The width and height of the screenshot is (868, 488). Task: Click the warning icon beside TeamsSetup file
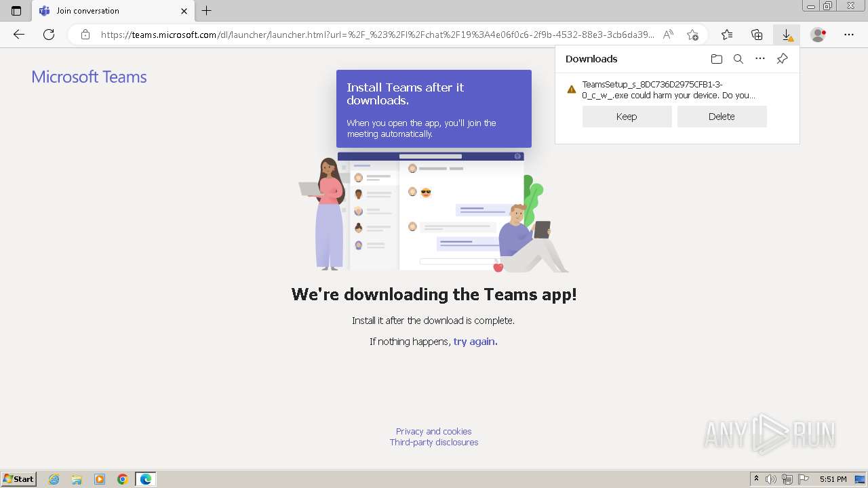click(x=572, y=89)
